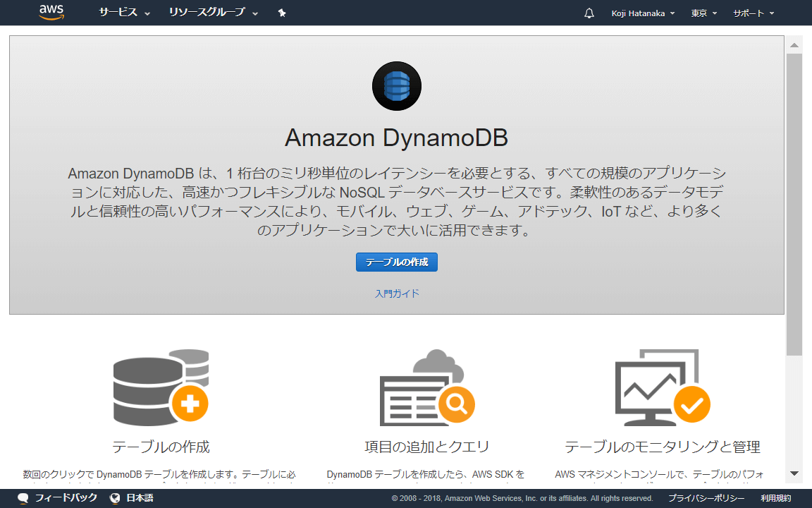812x508 pixels.
Task: Open the Koji Hatanaka account menu
Action: [643, 13]
